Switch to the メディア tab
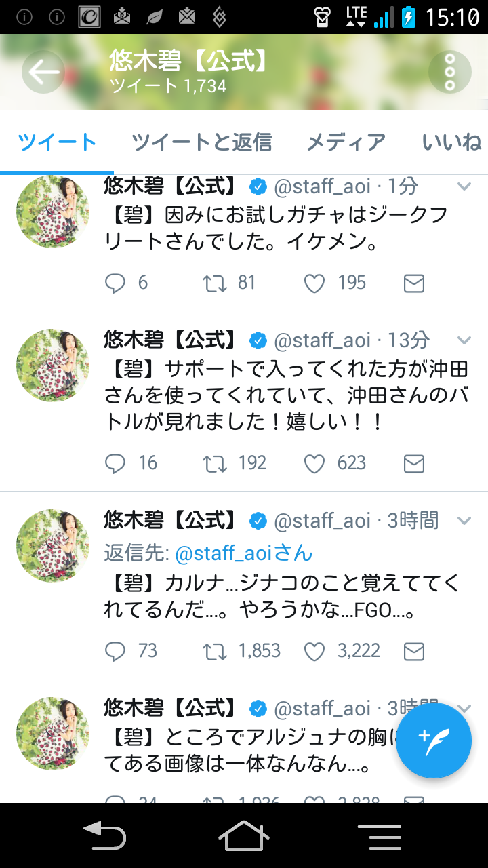The height and width of the screenshot is (868, 488). tap(346, 142)
